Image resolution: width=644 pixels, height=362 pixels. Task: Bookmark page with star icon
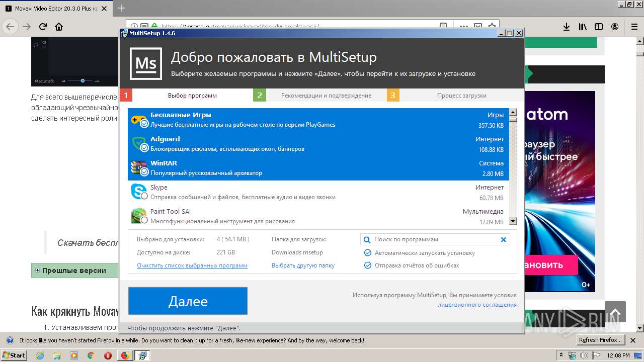point(492,26)
